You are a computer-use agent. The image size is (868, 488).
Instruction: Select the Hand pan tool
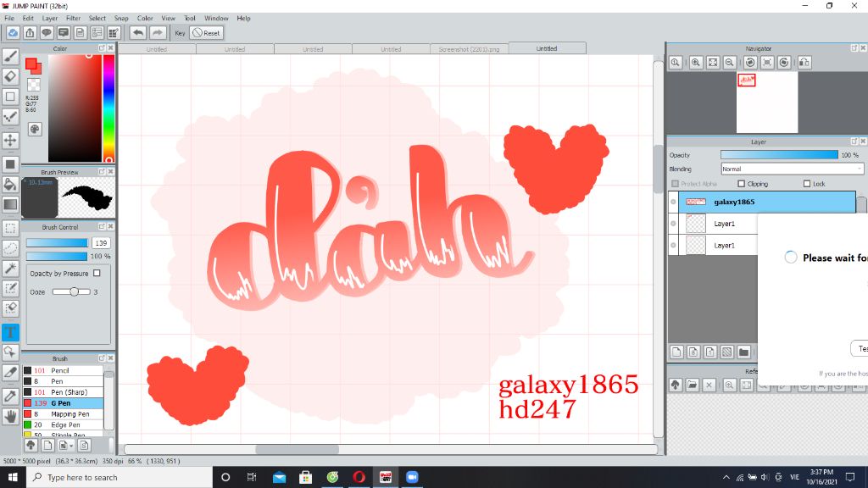click(x=10, y=416)
